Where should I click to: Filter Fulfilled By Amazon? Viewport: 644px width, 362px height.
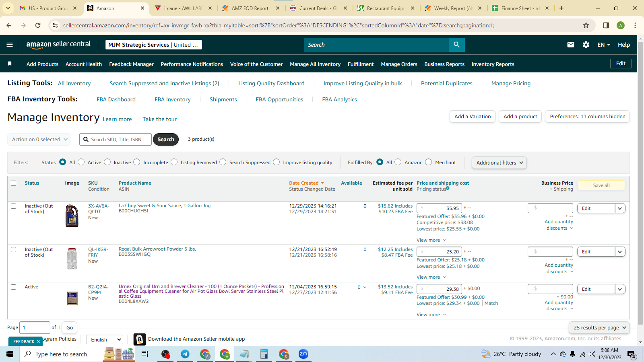[398, 162]
